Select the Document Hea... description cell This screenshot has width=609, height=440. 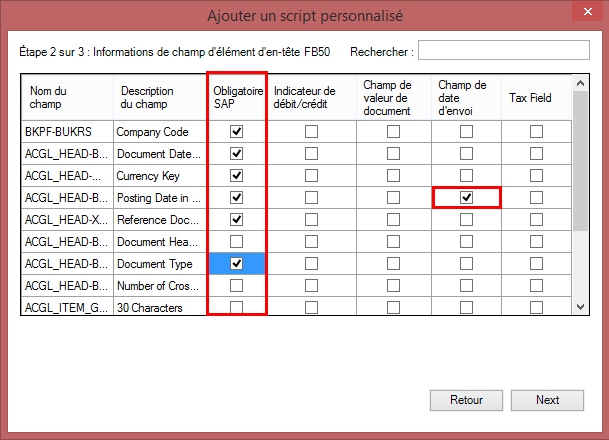[x=160, y=242]
